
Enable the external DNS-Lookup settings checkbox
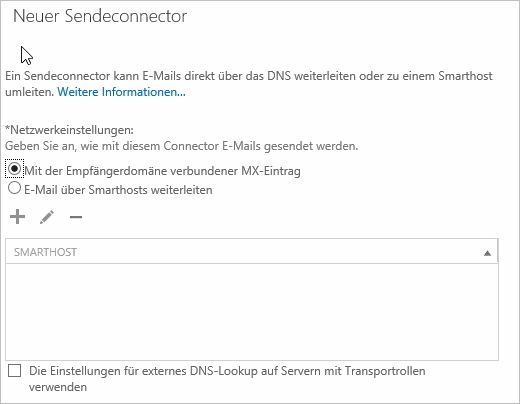15,371
